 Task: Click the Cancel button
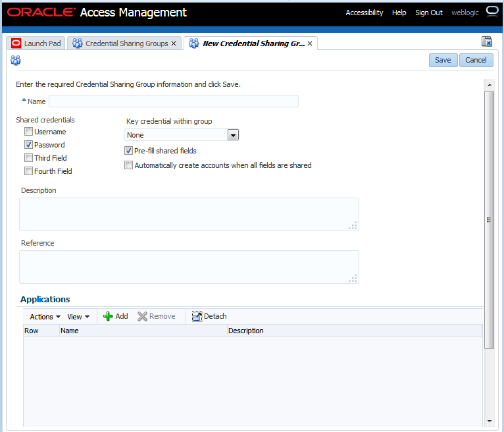[x=476, y=60]
